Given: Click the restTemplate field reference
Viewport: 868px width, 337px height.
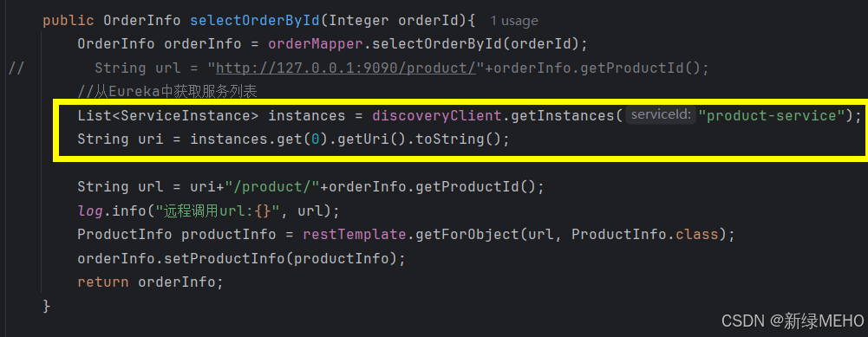Looking at the screenshot, I should pyautogui.click(x=355, y=234).
